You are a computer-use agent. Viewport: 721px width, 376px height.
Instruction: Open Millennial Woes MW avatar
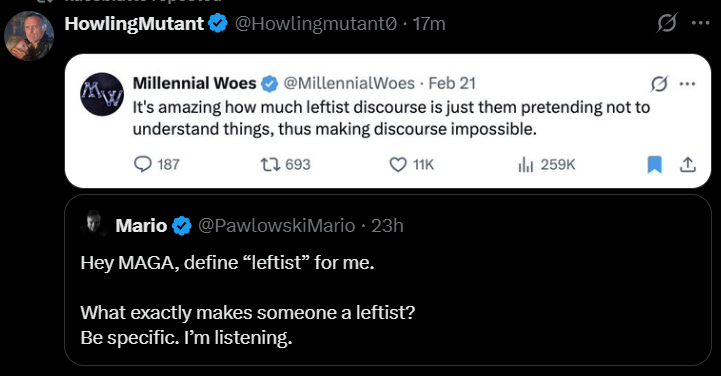[x=102, y=94]
